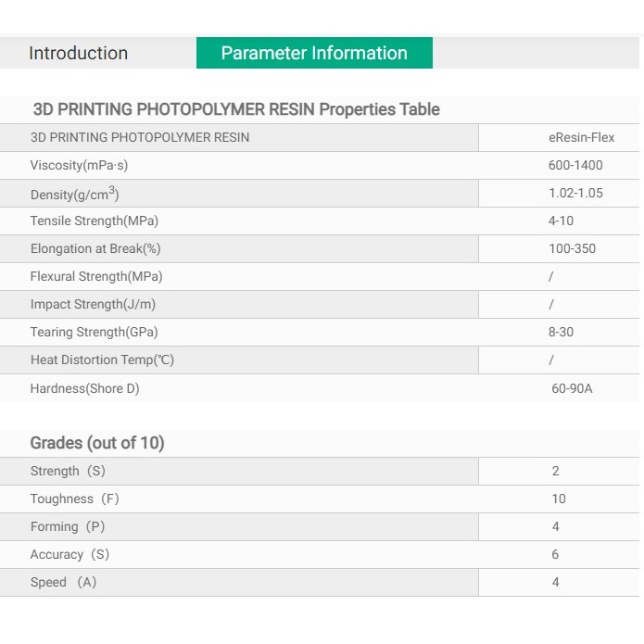The height and width of the screenshot is (644, 644).
Task: Switch to the Introduction tab
Action: [78, 53]
